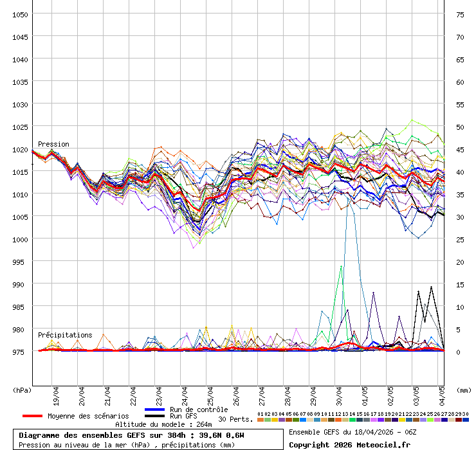
Task: Click the 'Précipitations' label on the chart
Action: [x=65, y=335]
